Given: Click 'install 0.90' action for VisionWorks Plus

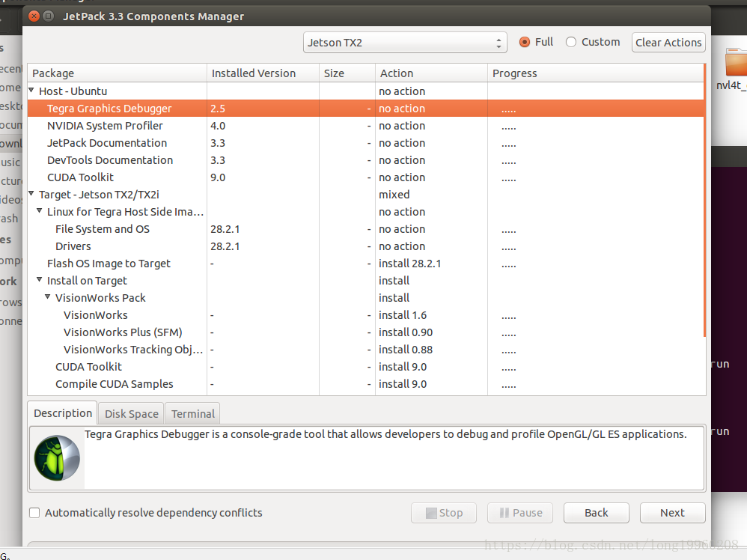Looking at the screenshot, I should (x=431, y=332).
